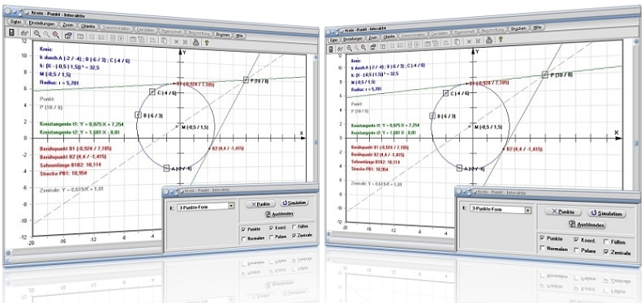Enable the Normalen checkbox in the left control panel

pyautogui.click(x=244, y=238)
